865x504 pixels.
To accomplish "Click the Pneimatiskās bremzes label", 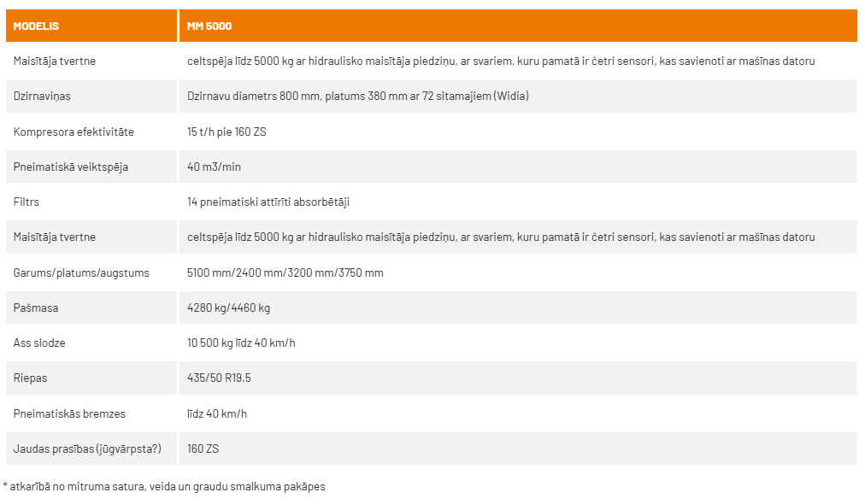I will pyautogui.click(x=69, y=413).
